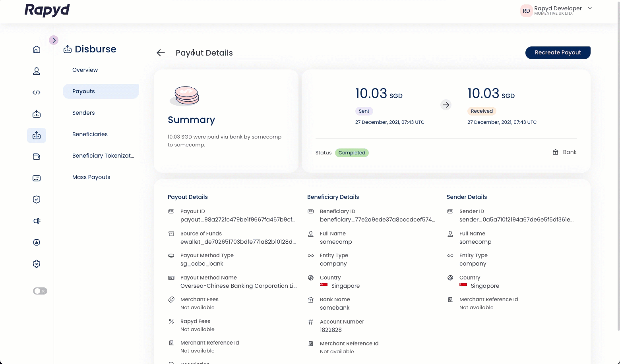Image resolution: width=620 pixels, height=364 pixels.
Task: Click the Payout ID card icon
Action: click(x=171, y=211)
